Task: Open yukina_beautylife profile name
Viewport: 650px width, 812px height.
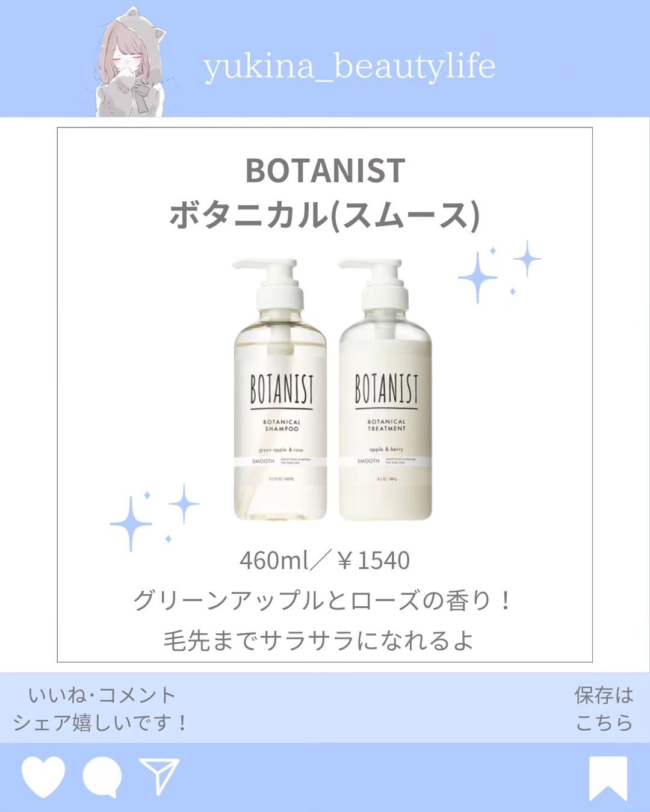Action: pos(349,66)
